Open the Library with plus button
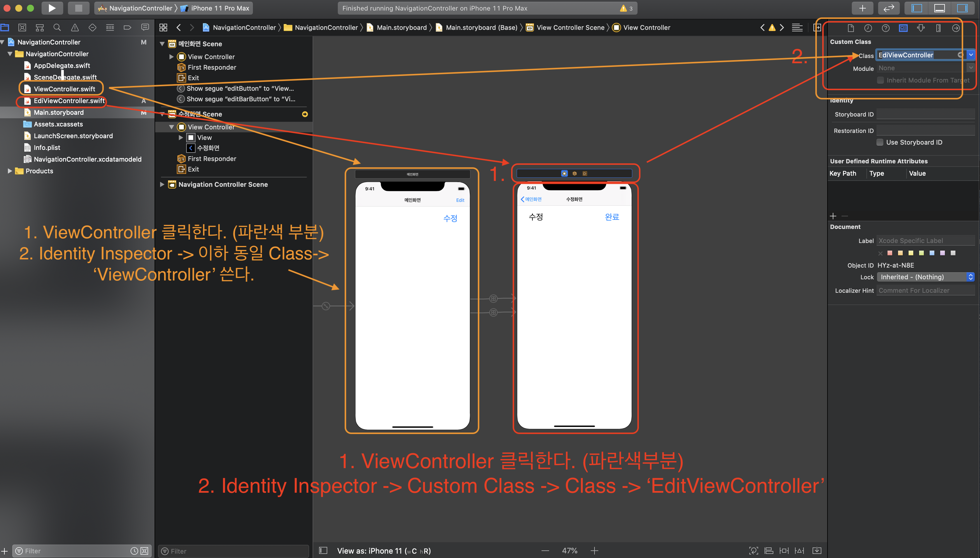The image size is (980, 558). (x=862, y=8)
